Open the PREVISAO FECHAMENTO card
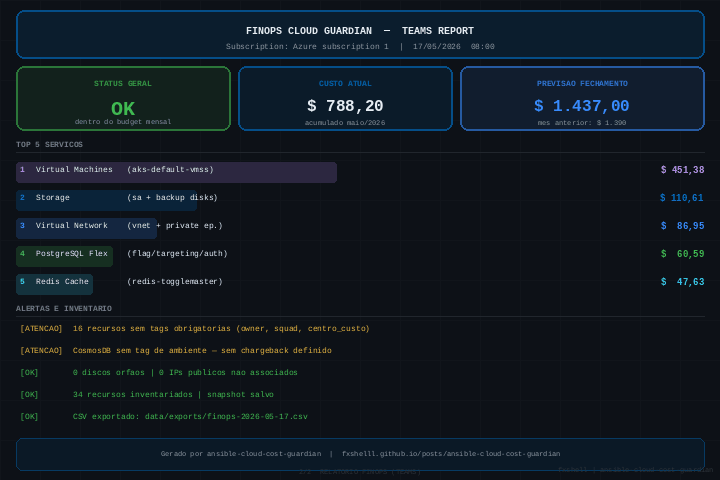This screenshot has height=480, width=720. 582,98
